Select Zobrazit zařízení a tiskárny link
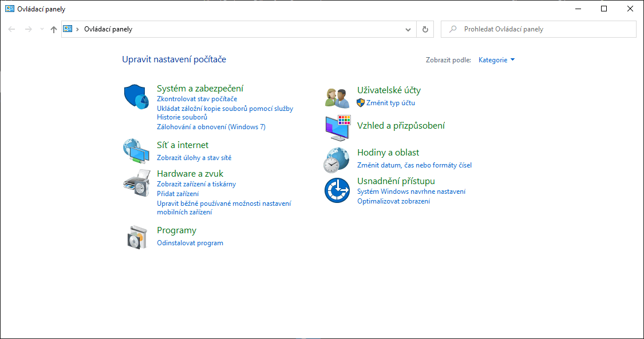This screenshot has width=644, height=339. click(196, 184)
